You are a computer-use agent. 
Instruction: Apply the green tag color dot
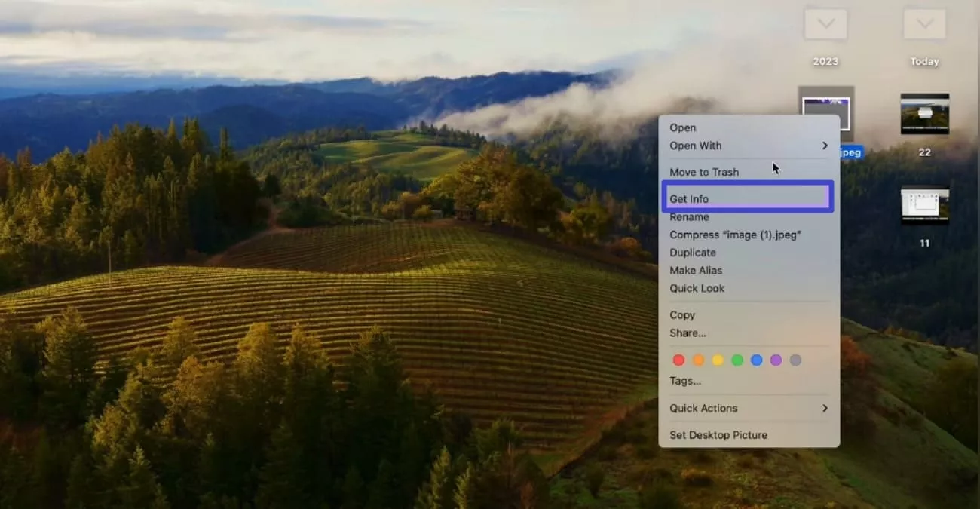click(x=737, y=360)
